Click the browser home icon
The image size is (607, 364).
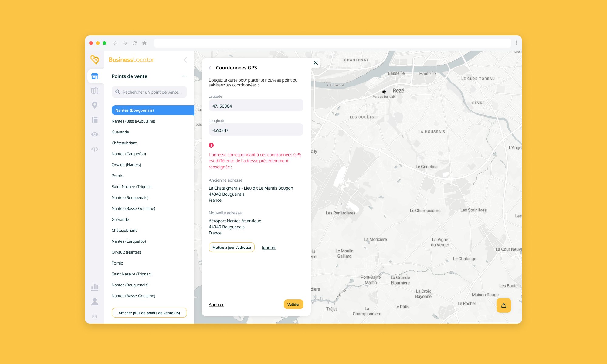(144, 43)
